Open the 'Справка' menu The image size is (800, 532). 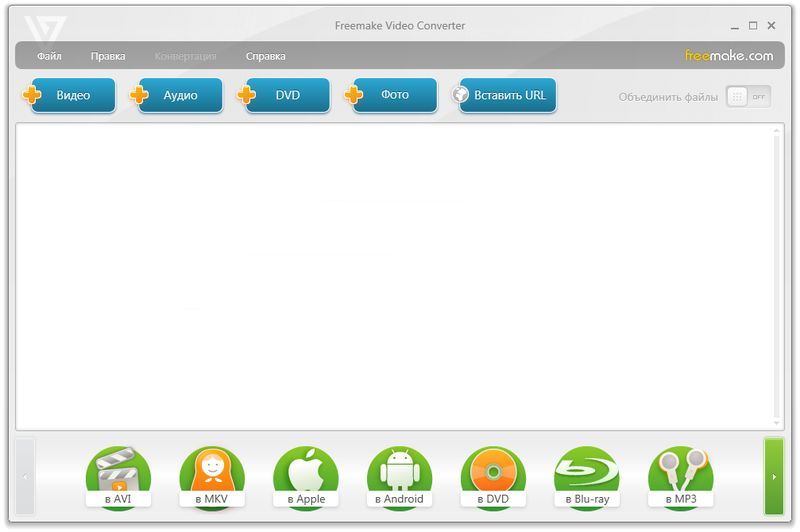265,57
